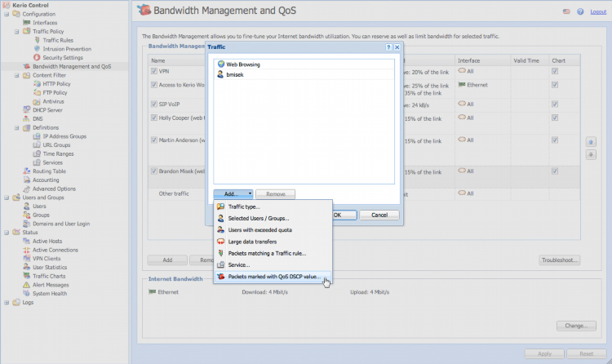Choose Packets marked with QoS DSCP value...
The image size is (612, 364).
[x=273, y=277]
